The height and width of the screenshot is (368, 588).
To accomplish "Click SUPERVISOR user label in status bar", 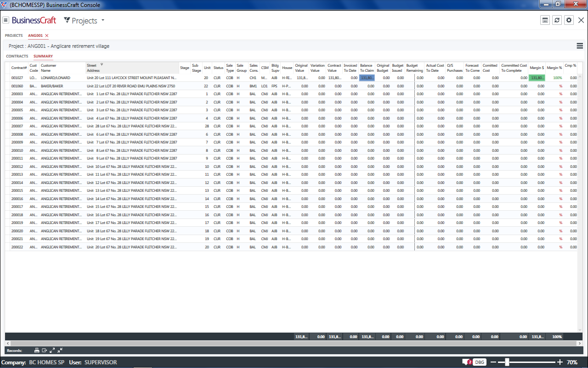I will click(101, 362).
